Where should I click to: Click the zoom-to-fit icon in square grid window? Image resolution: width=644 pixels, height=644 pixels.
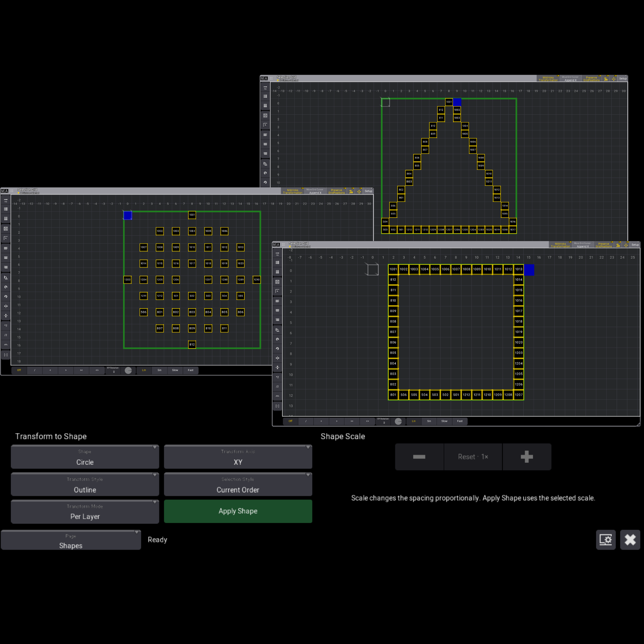(x=277, y=282)
